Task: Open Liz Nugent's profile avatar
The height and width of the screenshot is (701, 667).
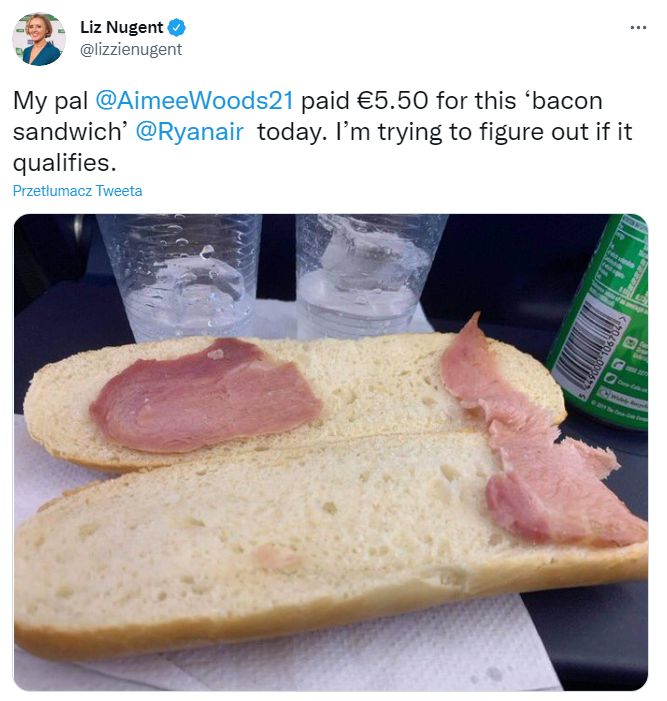Action: coord(39,39)
